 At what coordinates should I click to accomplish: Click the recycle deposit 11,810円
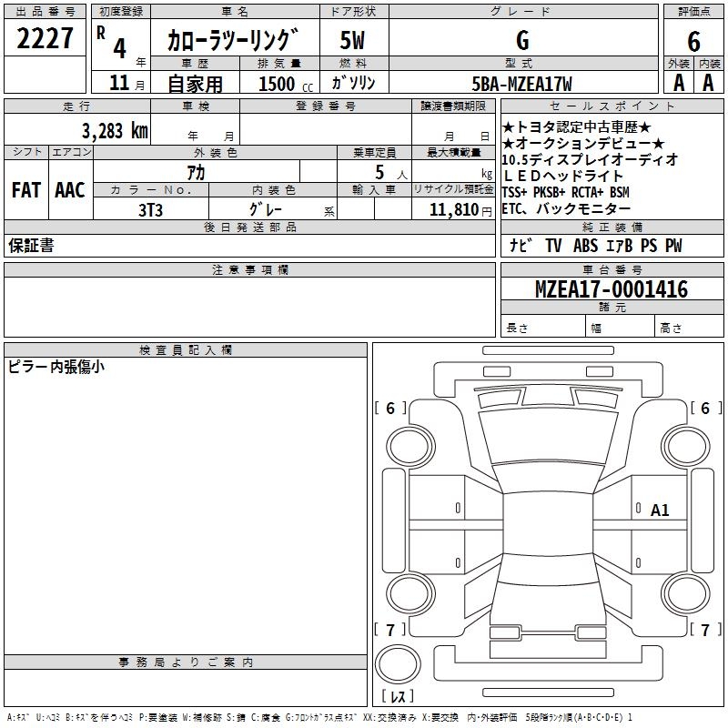tap(460, 210)
